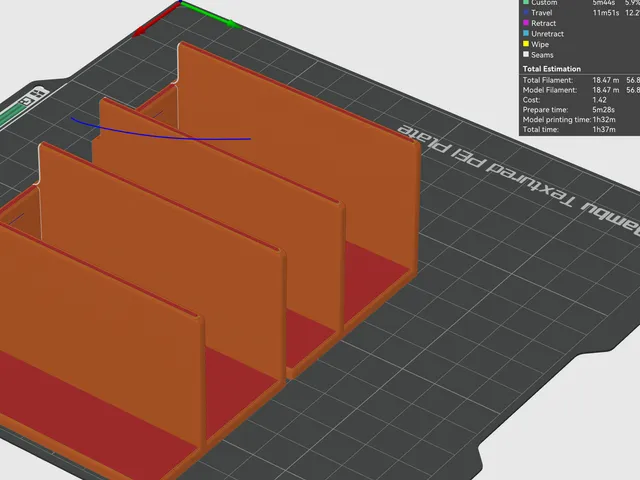Toggle the Travel line type in legend
The height and width of the screenshot is (480, 640).
point(541,13)
